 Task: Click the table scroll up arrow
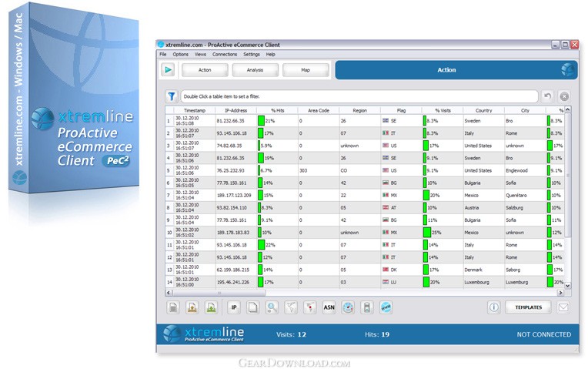(x=568, y=109)
